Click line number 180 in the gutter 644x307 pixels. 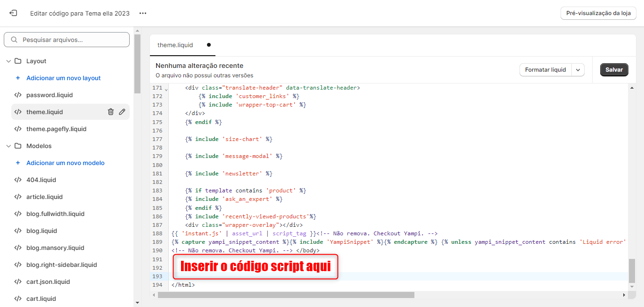[157, 165]
